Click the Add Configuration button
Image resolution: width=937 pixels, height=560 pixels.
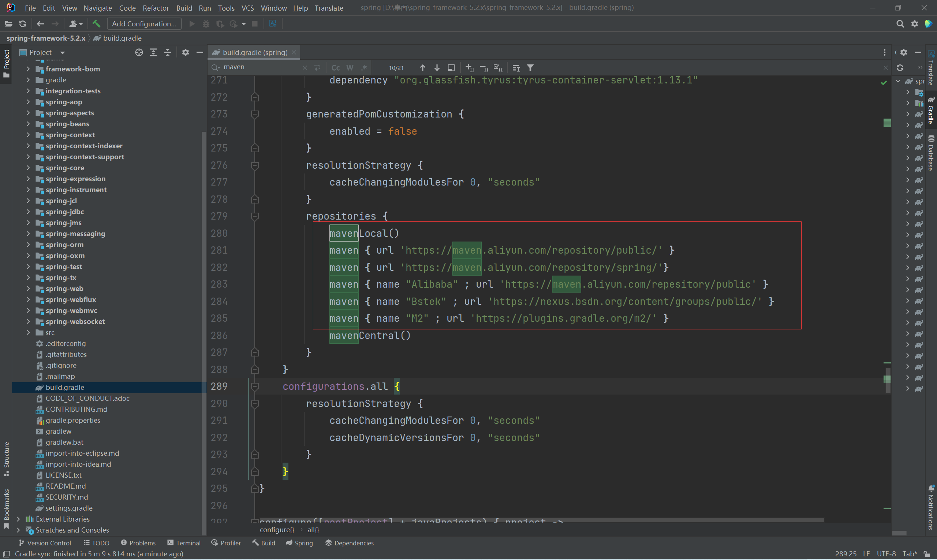tap(144, 24)
